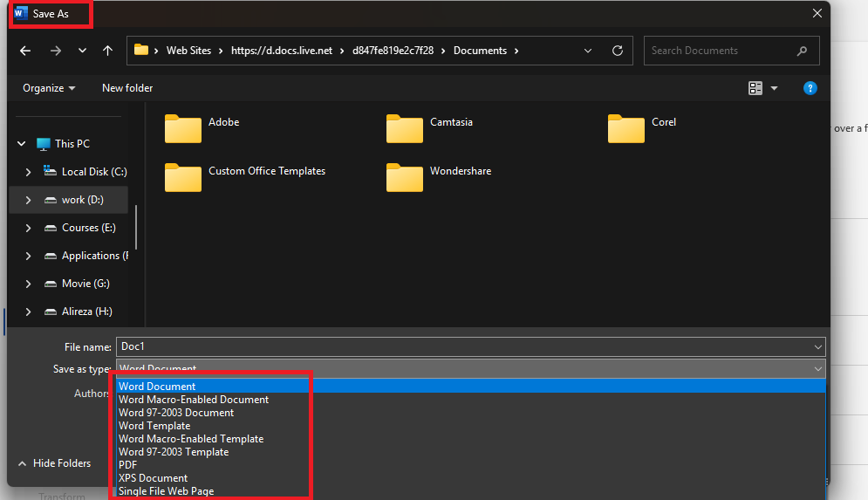
Task: Open the Adobe folder
Action: click(184, 128)
